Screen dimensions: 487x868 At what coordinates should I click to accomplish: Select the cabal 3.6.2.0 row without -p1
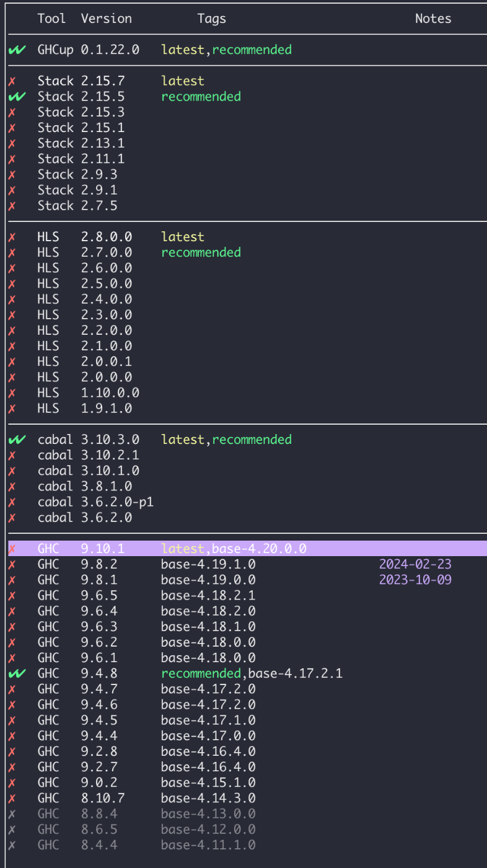(247, 518)
